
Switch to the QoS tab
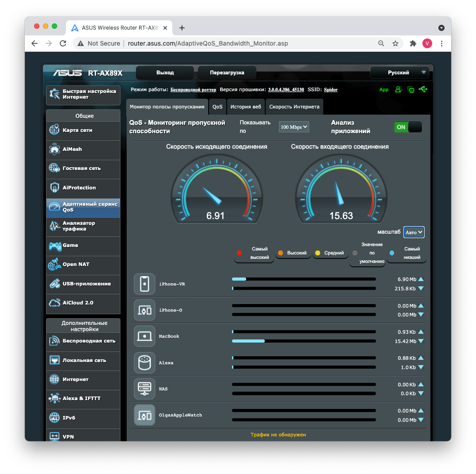point(217,107)
